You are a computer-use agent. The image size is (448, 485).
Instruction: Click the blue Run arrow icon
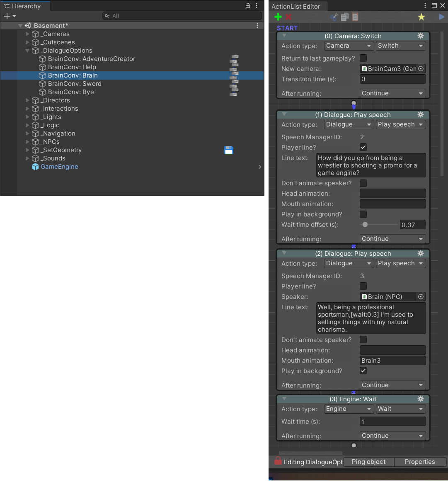point(442,17)
